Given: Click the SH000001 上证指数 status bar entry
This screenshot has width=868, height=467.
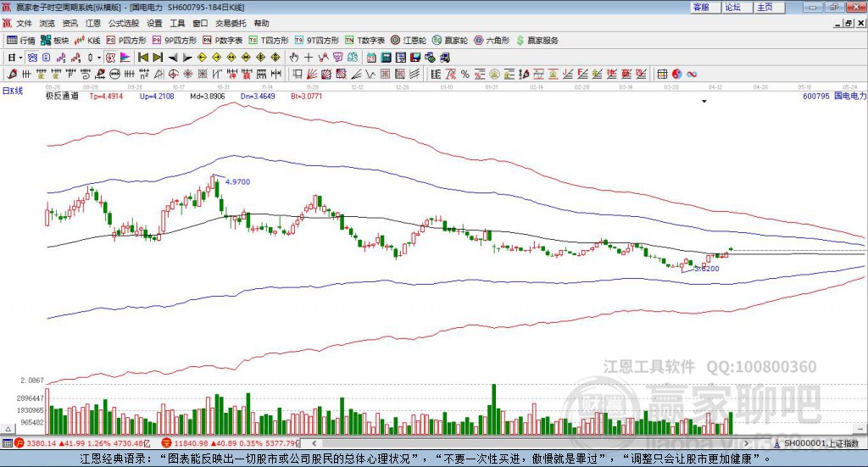Looking at the screenshot, I should pos(820,443).
